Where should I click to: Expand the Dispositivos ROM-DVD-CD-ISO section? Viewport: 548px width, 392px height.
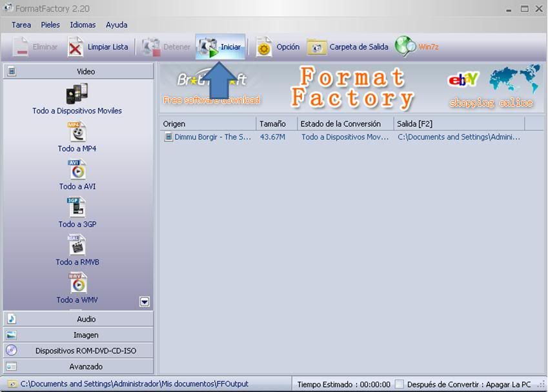(78, 351)
